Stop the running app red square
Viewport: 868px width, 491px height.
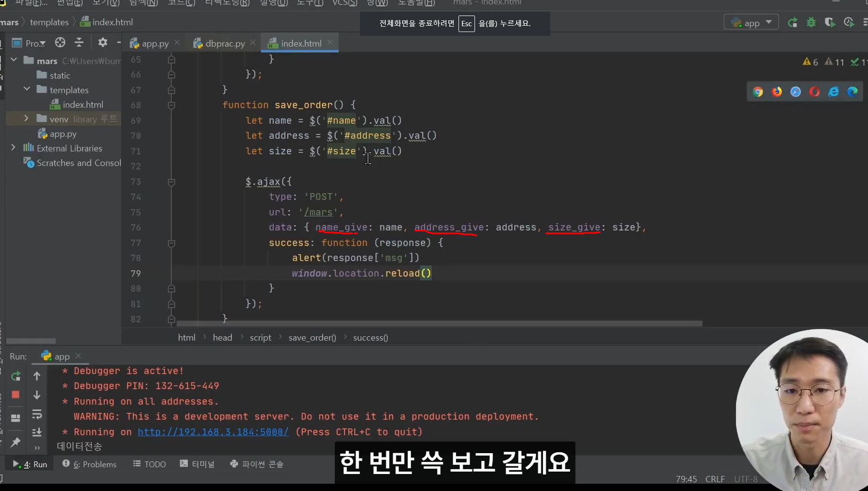pos(16,394)
